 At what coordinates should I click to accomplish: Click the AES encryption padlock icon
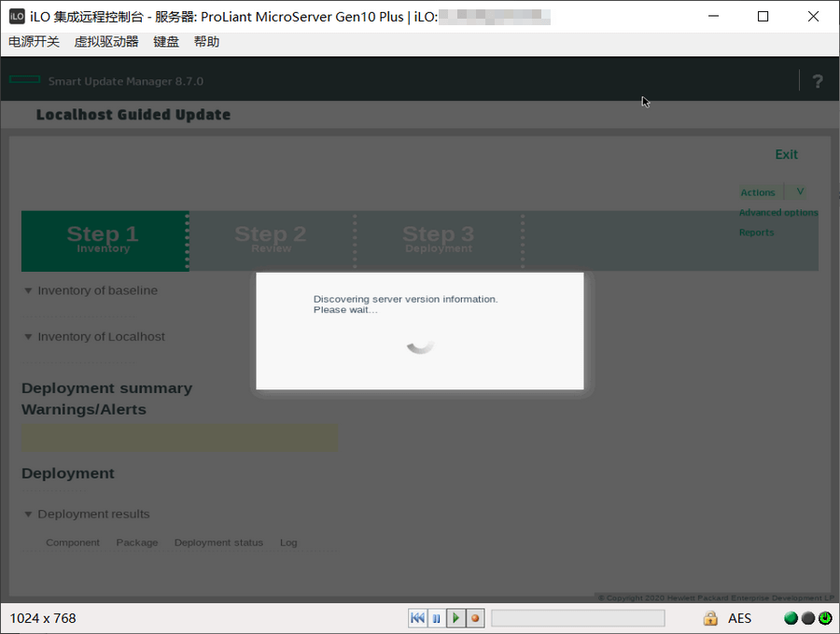(710, 618)
